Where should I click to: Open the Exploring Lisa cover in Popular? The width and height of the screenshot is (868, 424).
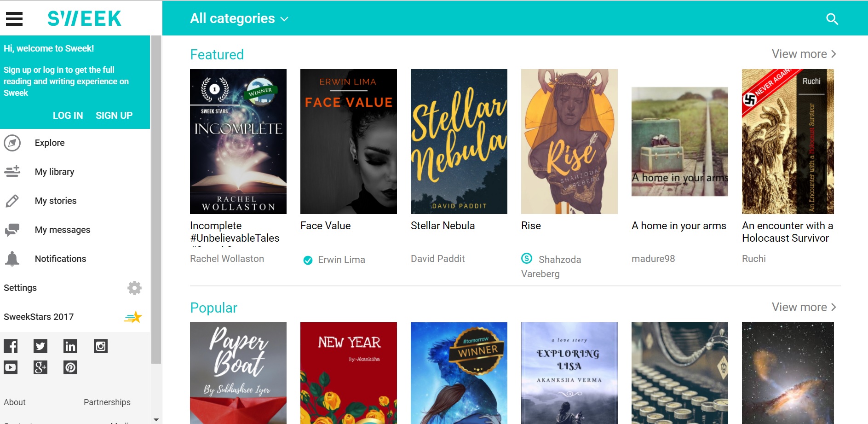click(x=569, y=373)
